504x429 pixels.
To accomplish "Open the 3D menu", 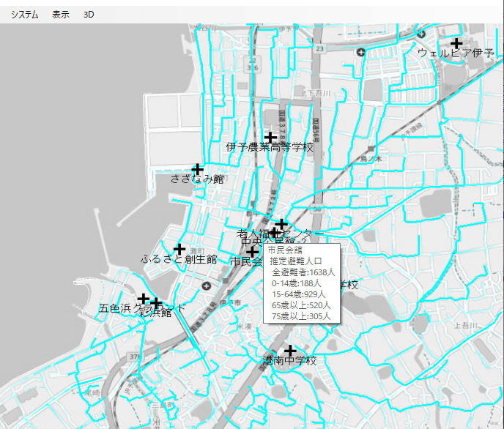I will pos(89,14).
